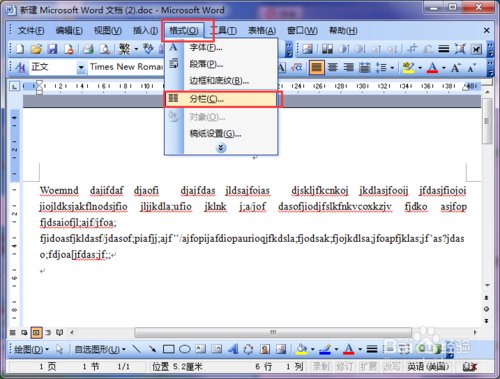Click the Insert Diagram icon
The image size is (500, 379).
pos(248,349)
